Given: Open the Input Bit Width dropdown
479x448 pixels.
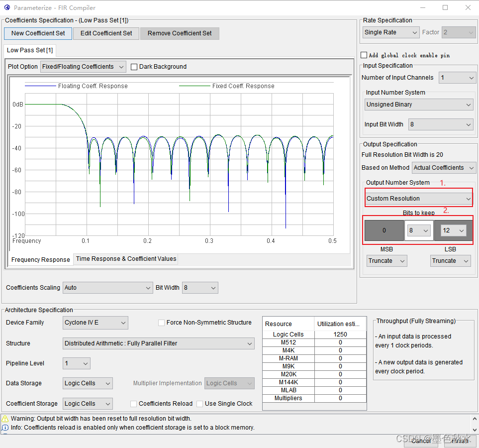Looking at the screenshot, I should tap(441, 124).
